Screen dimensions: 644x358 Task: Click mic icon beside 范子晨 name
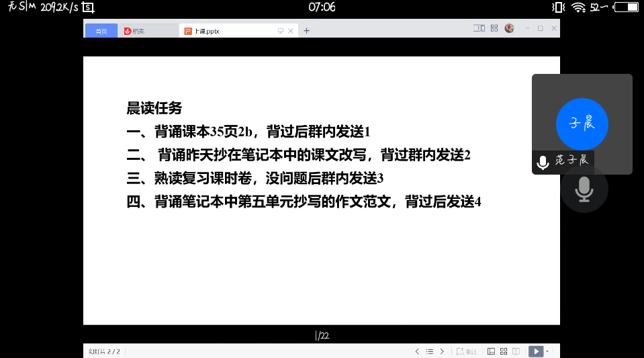click(543, 163)
